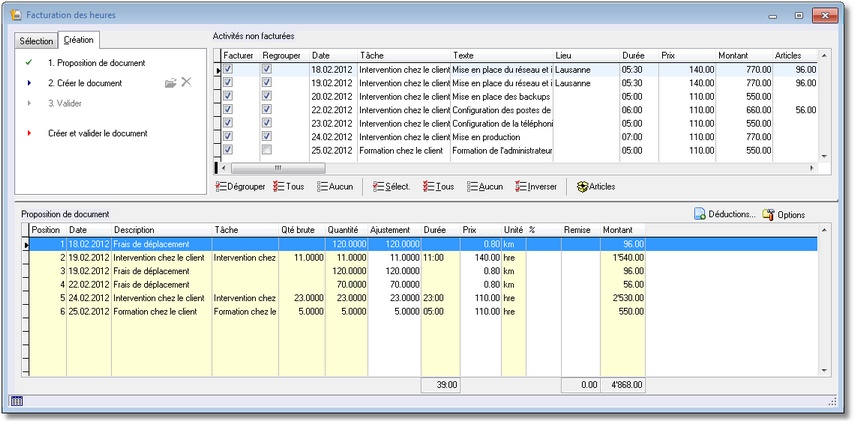
Task: Click activities table horizontal scrollbar thumb
Action: [x=278, y=168]
